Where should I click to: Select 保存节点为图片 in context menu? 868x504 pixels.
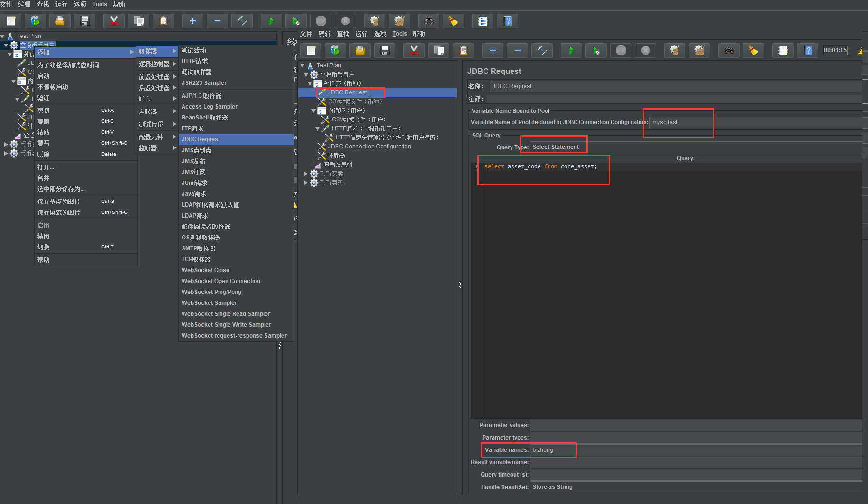pos(85,202)
